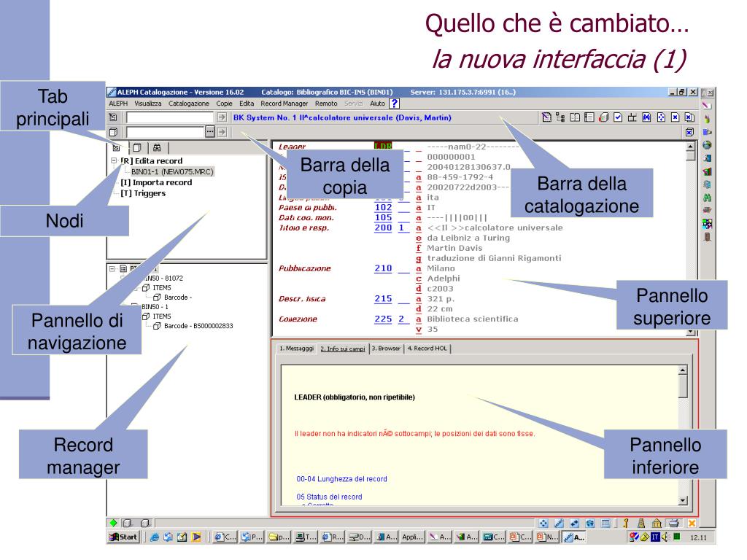Screen dimensions: 747x560
Task: Click 'Adelphi' publisher subfield text
Action: [x=443, y=278]
